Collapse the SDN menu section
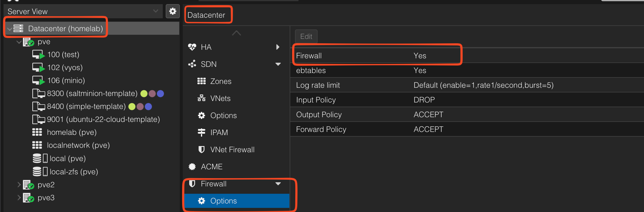Viewport: 644px width, 212px height. 278,64
